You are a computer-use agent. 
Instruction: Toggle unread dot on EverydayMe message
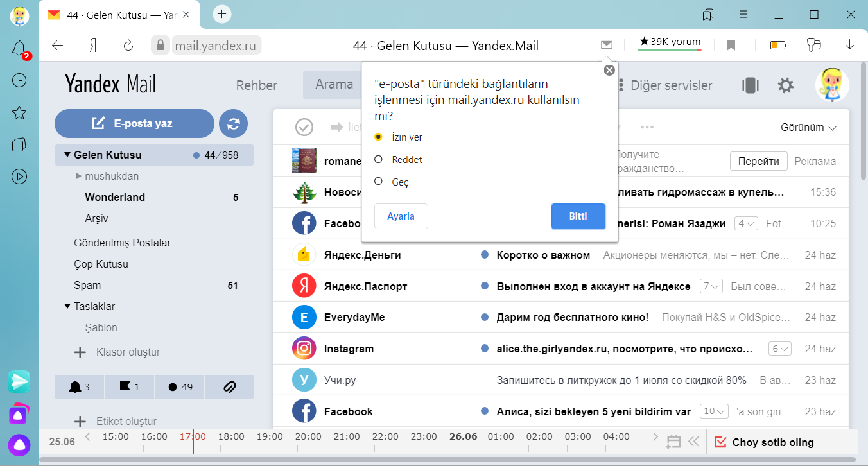point(485,317)
